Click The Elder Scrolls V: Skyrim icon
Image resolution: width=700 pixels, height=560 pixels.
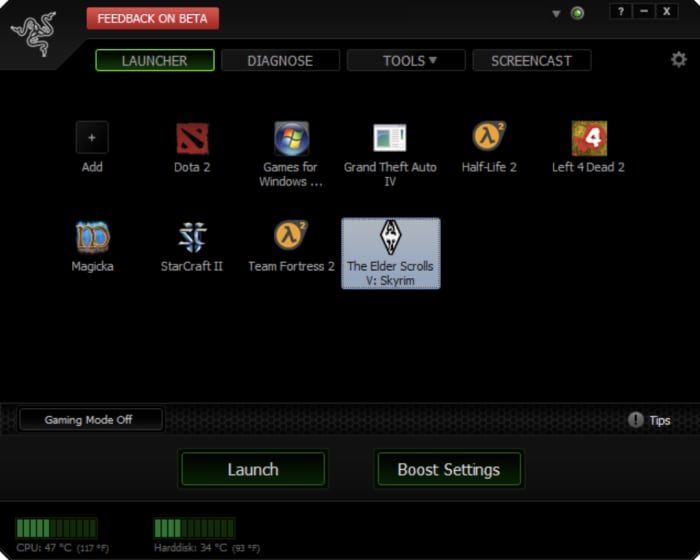click(390, 238)
